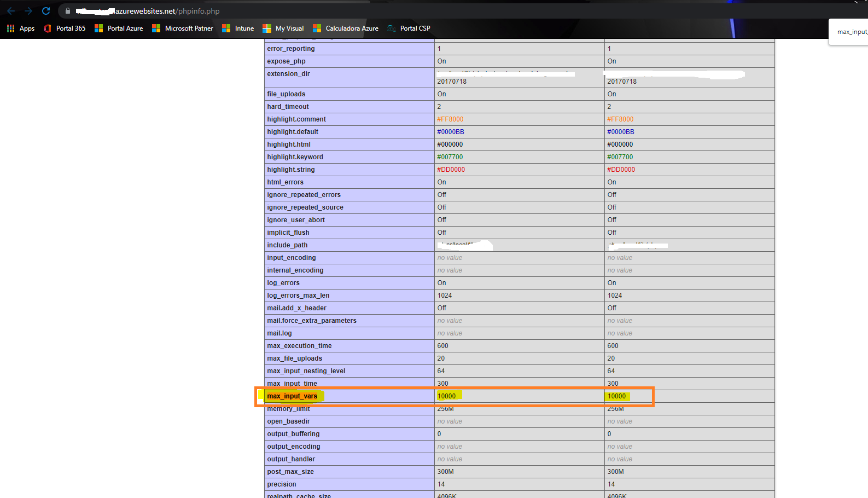Open the Portal CSP bookmark

[x=409, y=28]
